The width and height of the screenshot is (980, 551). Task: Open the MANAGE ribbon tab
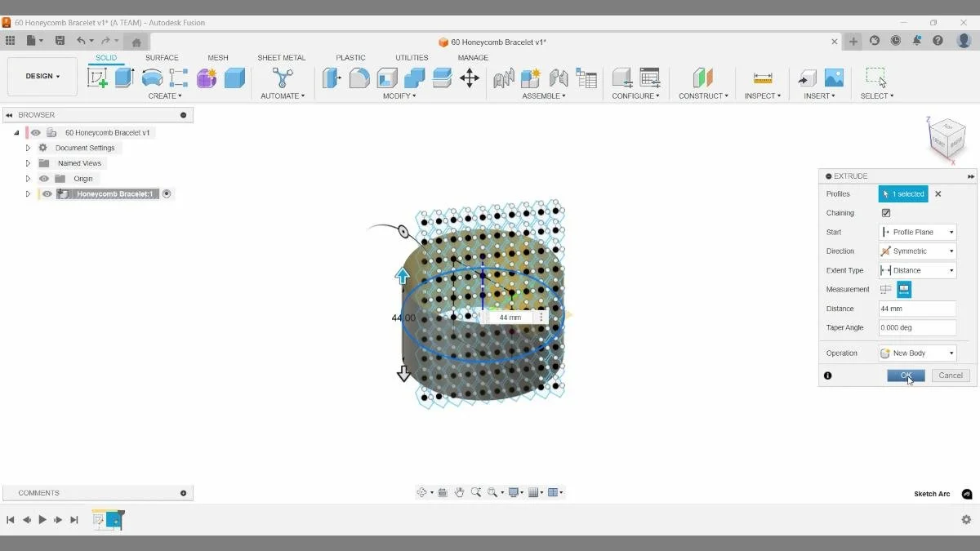click(x=472, y=57)
